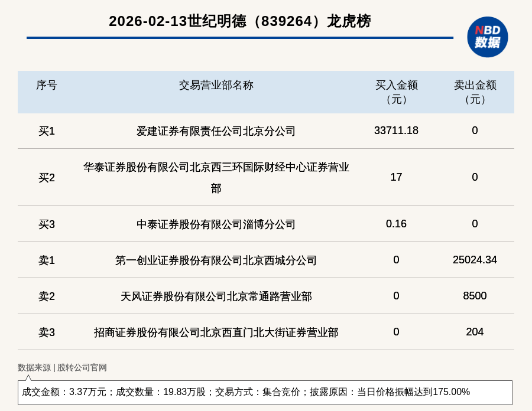Click the NBD 数据 logo
532x411 pixels.
point(487,37)
